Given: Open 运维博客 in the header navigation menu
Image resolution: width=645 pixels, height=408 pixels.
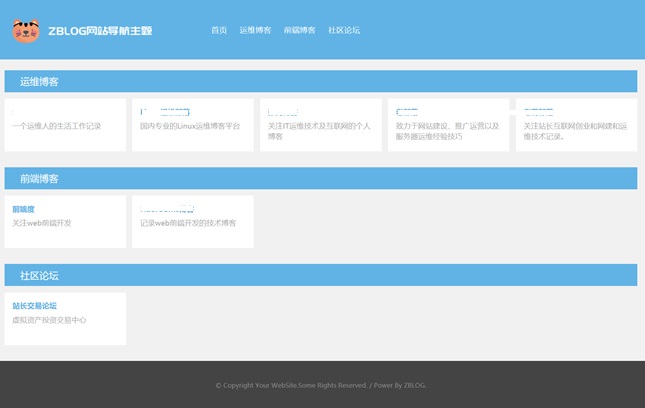Looking at the screenshot, I should pyautogui.click(x=255, y=30).
